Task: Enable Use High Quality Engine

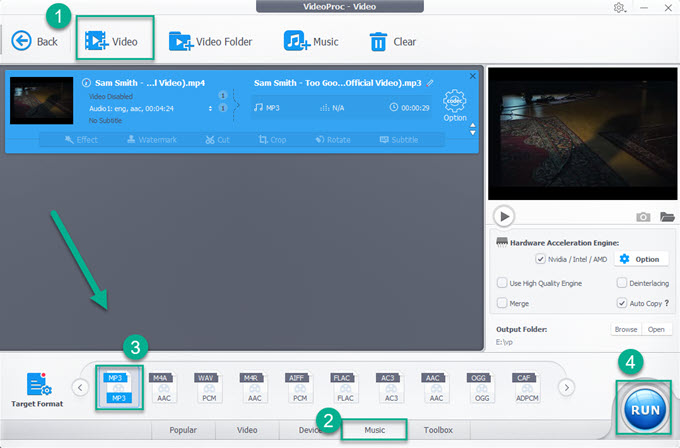Action: [x=502, y=283]
